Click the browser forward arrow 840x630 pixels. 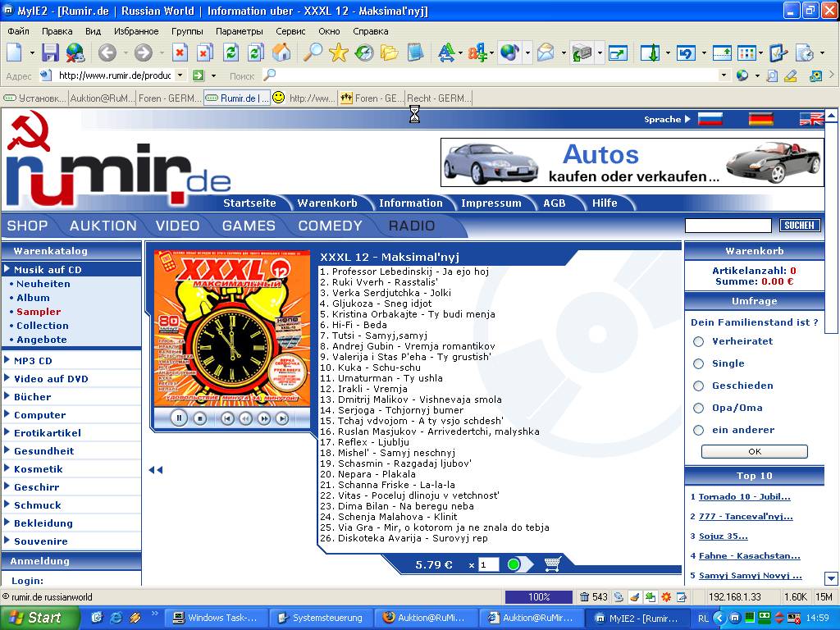[143, 52]
